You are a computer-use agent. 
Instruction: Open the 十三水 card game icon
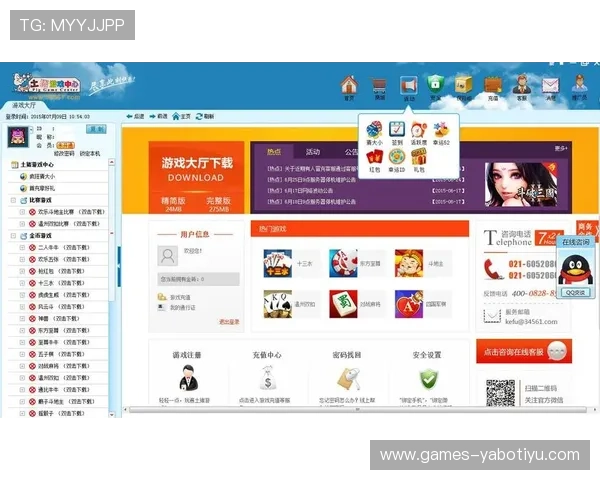click(277, 263)
